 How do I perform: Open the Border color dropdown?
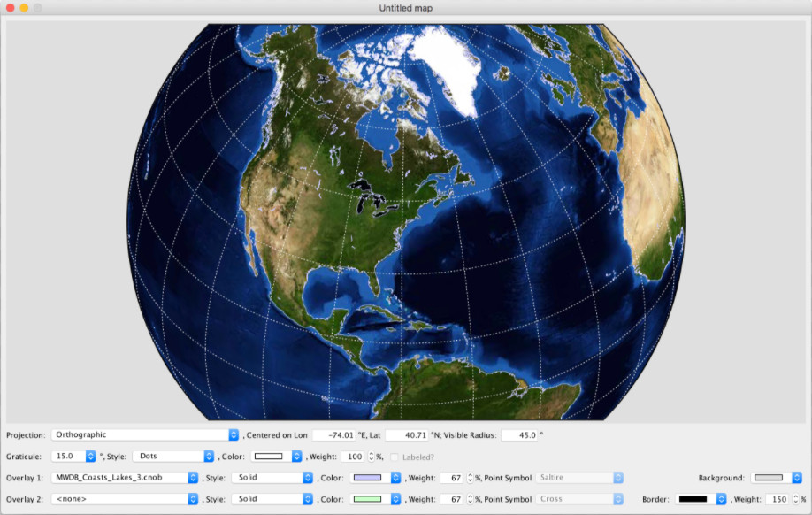(x=701, y=499)
